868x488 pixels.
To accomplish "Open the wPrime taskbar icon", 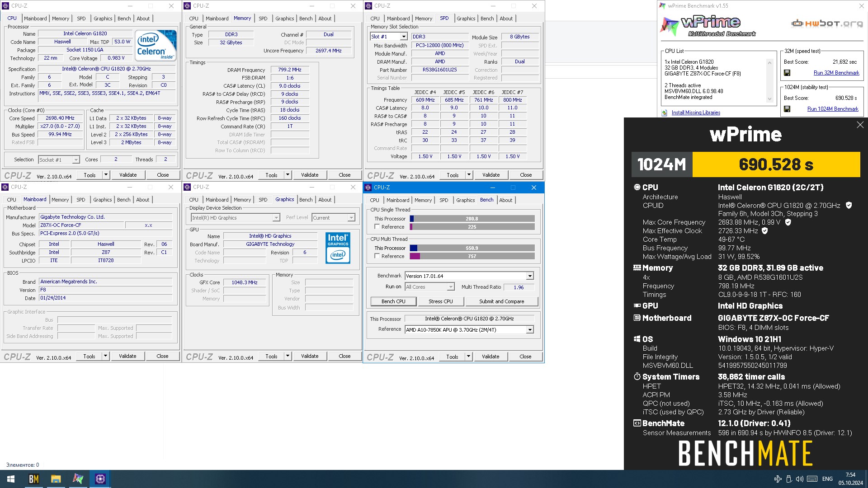I will tap(78, 479).
